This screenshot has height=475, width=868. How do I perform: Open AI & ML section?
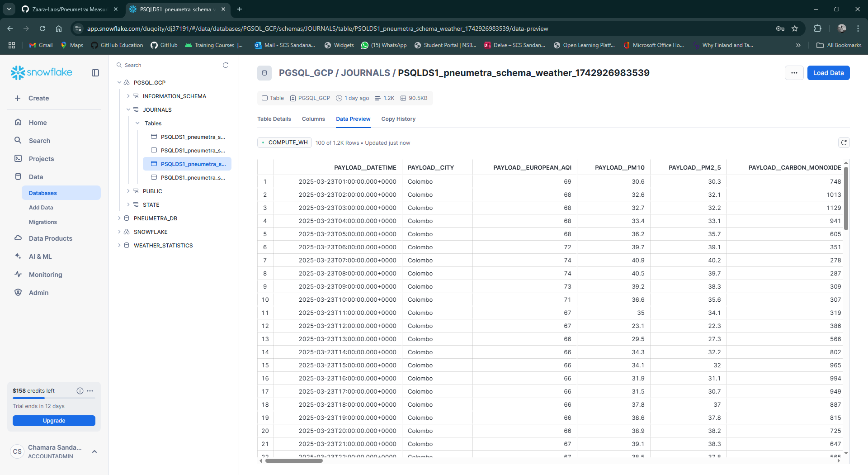point(40,256)
